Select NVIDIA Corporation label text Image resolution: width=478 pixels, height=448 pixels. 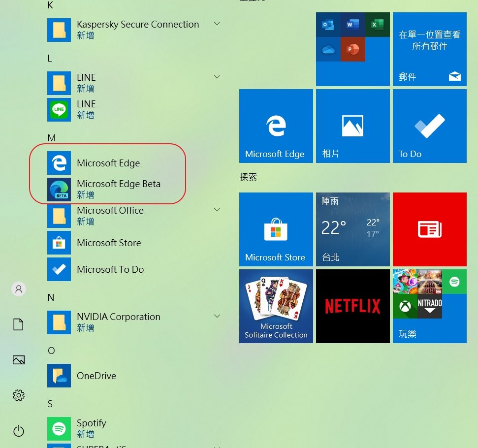tap(119, 317)
